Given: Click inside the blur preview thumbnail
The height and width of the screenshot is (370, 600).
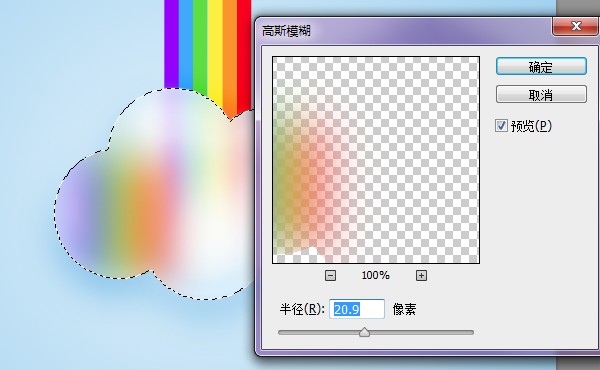Looking at the screenshot, I should coord(376,160).
